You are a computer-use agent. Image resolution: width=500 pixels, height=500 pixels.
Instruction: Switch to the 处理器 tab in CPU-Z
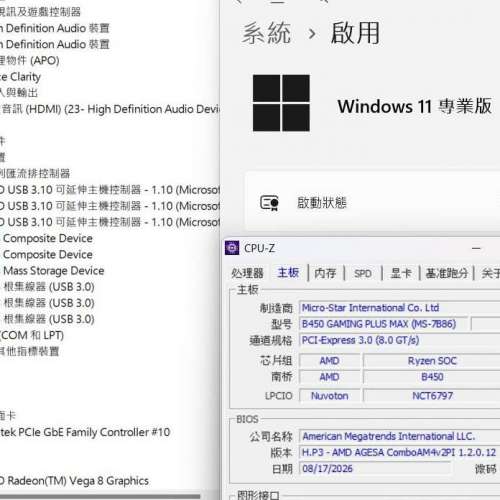[247, 273]
